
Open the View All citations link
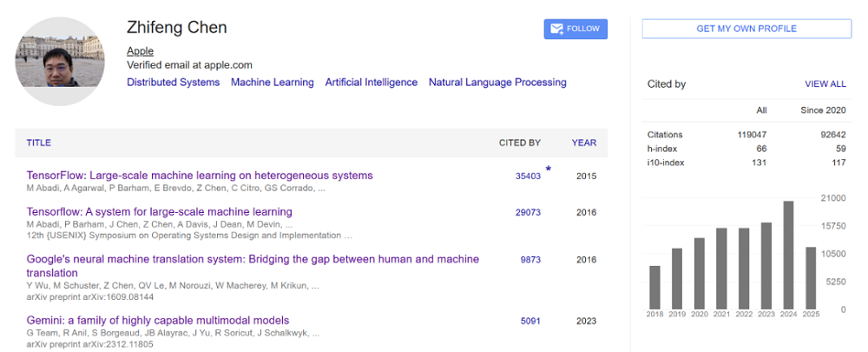pyautogui.click(x=825, y=84)
